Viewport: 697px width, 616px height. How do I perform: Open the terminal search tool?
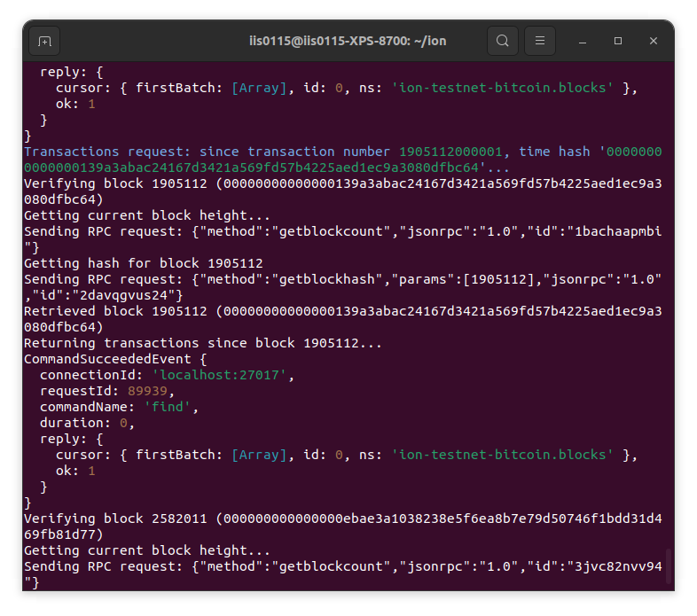502,41
